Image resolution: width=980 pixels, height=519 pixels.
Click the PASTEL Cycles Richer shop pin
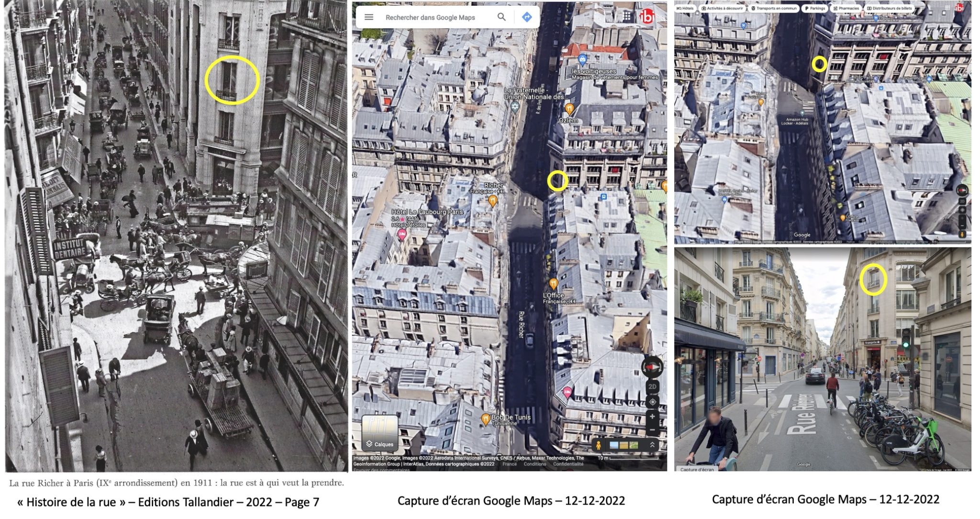pos(725,199)
